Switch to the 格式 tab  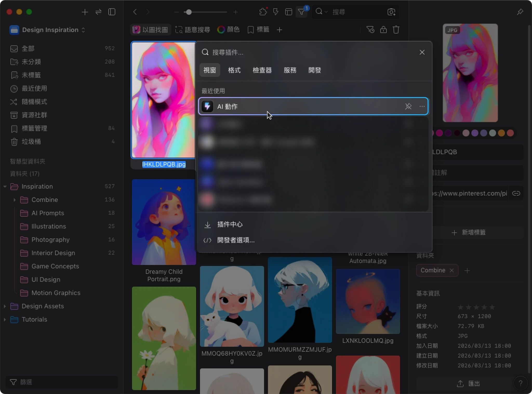click(234, 70)
